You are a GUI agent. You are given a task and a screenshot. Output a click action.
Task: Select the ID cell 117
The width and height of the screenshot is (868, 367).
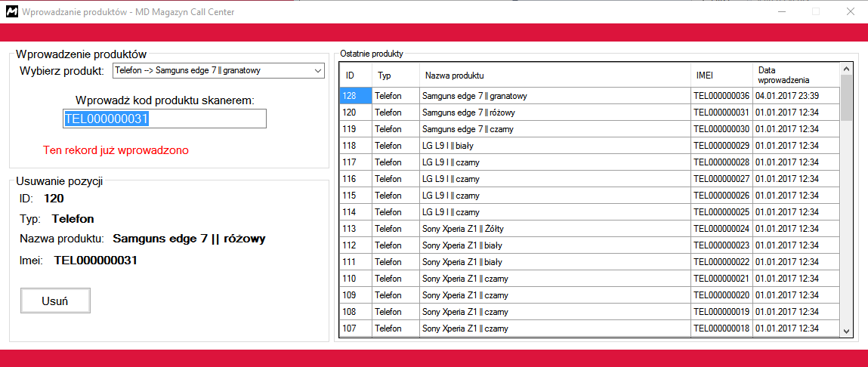[355, 162]
